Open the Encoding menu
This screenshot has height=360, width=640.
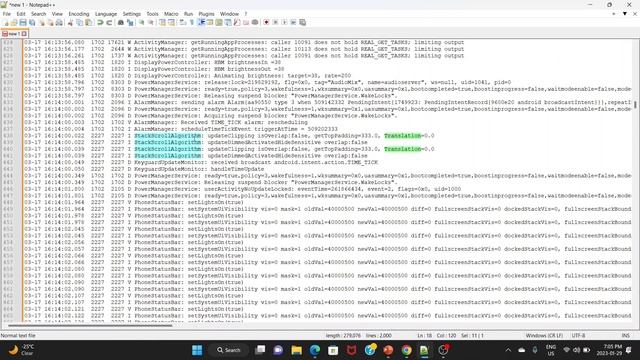(79, 14)
